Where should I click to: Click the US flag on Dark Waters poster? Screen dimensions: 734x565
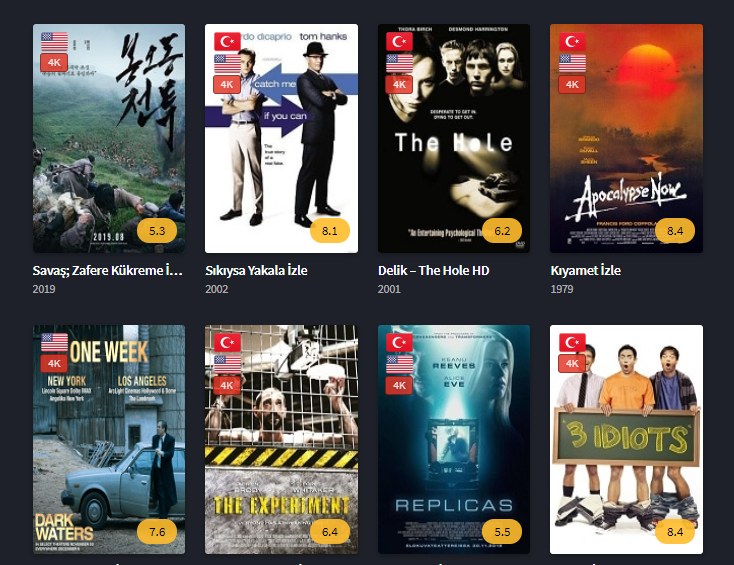point(54,342)
